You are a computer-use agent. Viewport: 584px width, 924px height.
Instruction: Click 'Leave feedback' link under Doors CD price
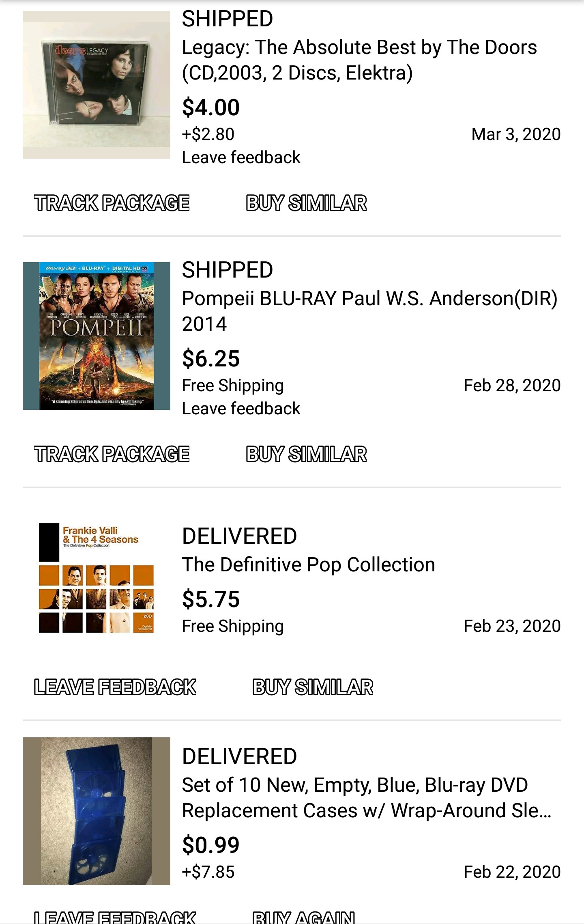[241, 157]
